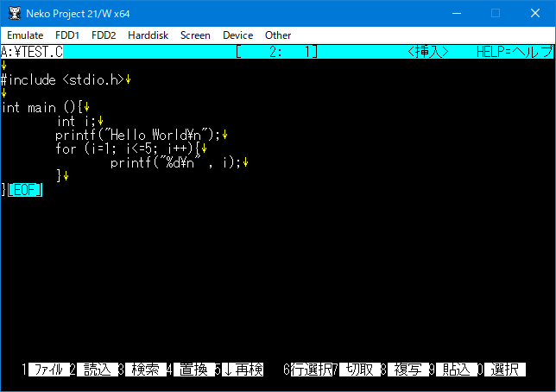The image size is (556, 392).
Task: Close the Neko Project 21/W window
Action: 535,14
